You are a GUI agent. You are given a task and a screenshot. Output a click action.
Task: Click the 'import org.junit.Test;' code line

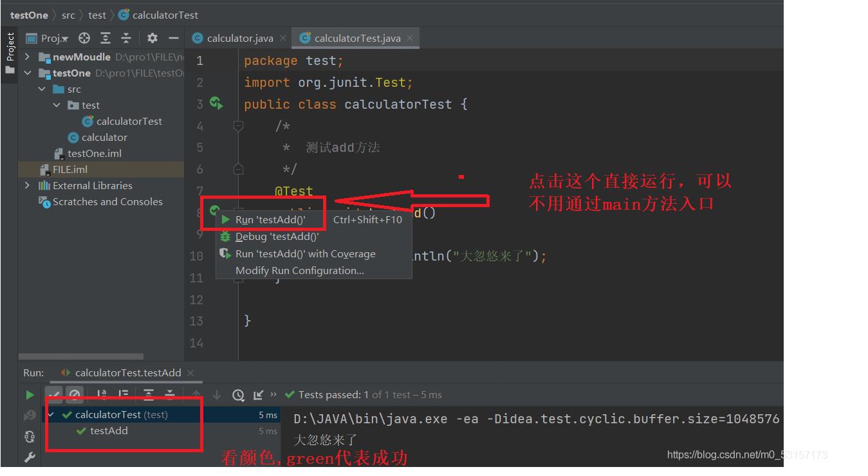pyautogui.click(x=328, y=82)
